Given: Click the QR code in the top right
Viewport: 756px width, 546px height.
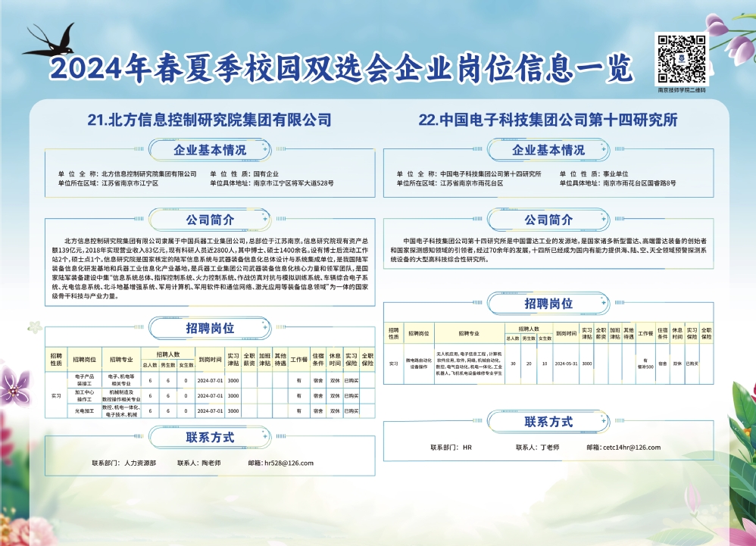Looking at the screenshot, I should point(681,59).
